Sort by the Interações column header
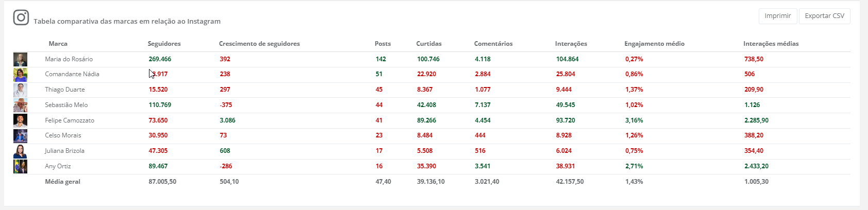868x210 pixels. point(571,44)
